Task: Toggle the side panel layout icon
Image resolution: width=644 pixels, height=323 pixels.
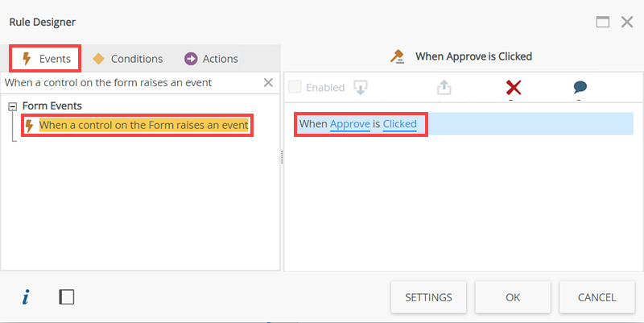Action: tap(67, 297)
